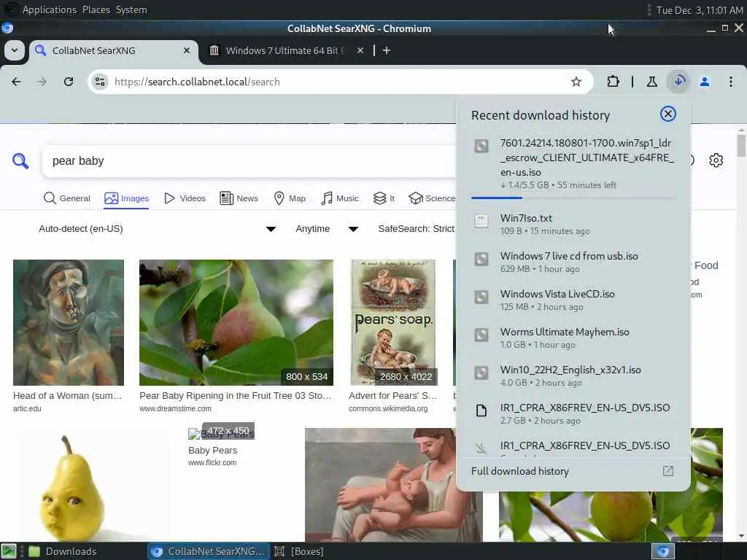
Task: Click commons.wikimedia.org source link
Action: (388, 408)
